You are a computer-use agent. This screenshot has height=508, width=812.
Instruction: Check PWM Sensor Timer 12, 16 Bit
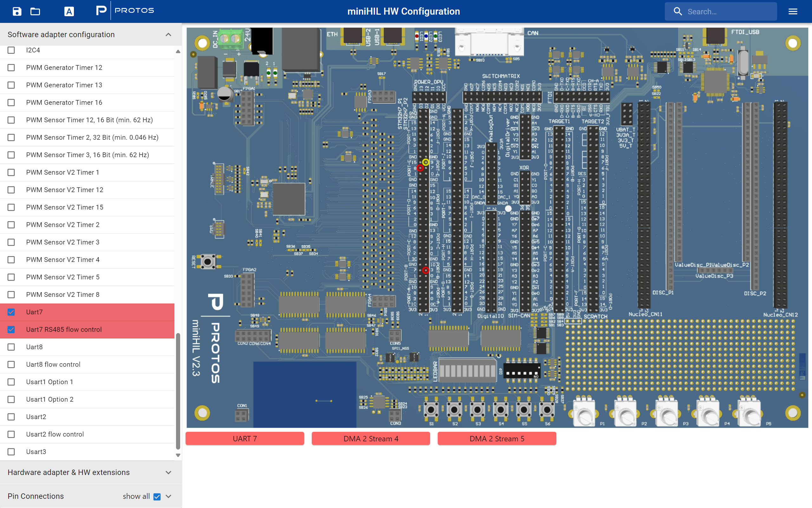pyautogui.click(x=11, y=120)
